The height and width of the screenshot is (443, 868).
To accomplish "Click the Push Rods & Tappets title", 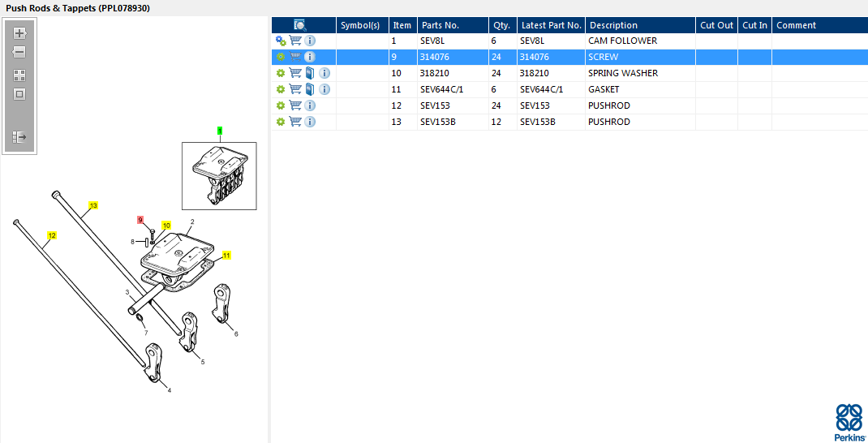I will [x=78, y=8].
